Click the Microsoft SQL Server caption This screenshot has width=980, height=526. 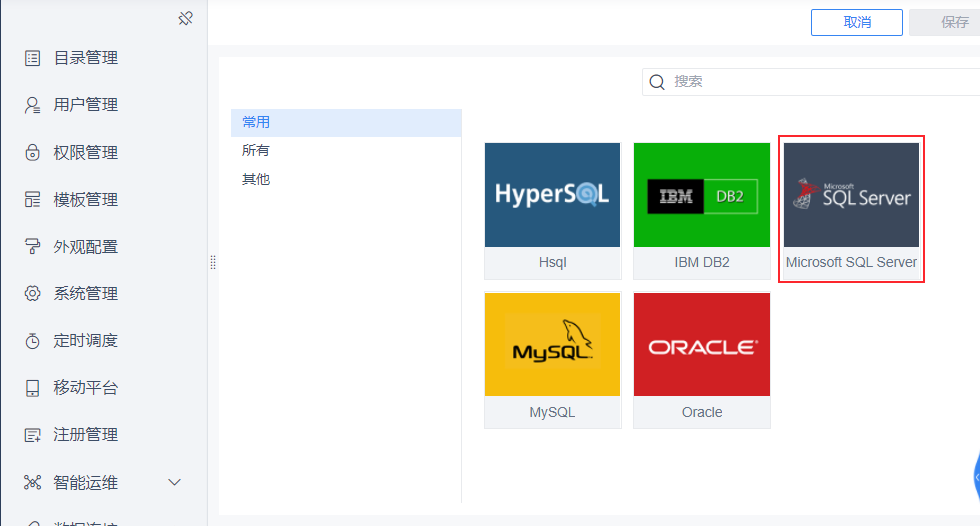pyautogui.click(x=851, y=262)
